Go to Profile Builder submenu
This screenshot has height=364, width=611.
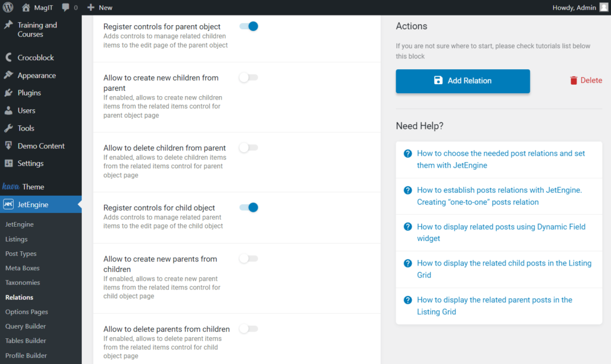(26, 356)
